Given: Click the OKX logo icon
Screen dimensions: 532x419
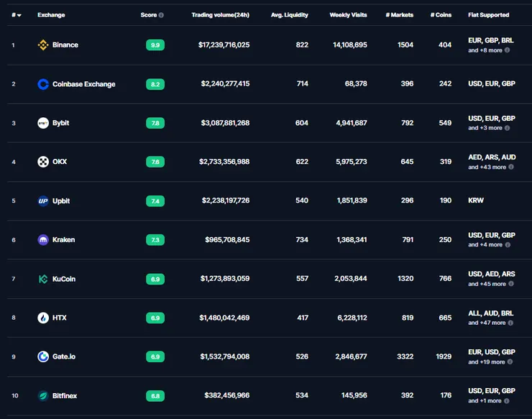Looking at the screenshot, I should [43, 162].
